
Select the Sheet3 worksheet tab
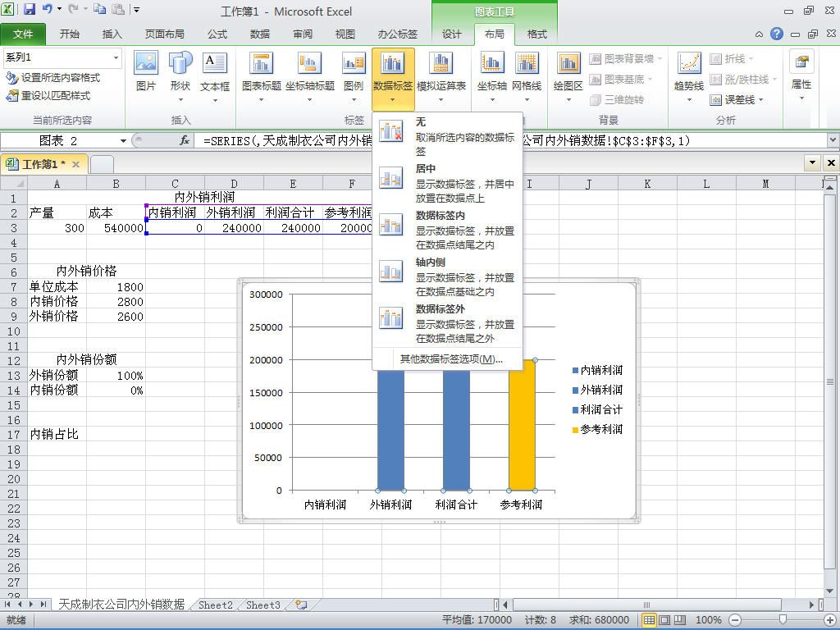263,605
